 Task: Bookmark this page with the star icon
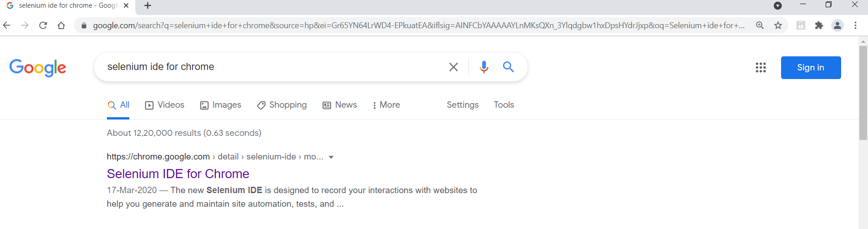pyautogui.click(x=778, y=25)
